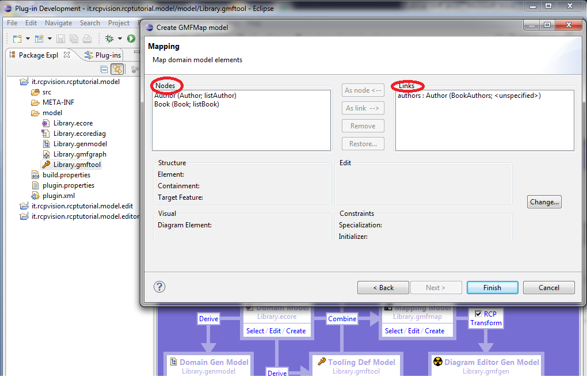Viewport: 587px width, 392px height.
Task: Click the New plug-in project toolbar icon
Action: (39, 39)
